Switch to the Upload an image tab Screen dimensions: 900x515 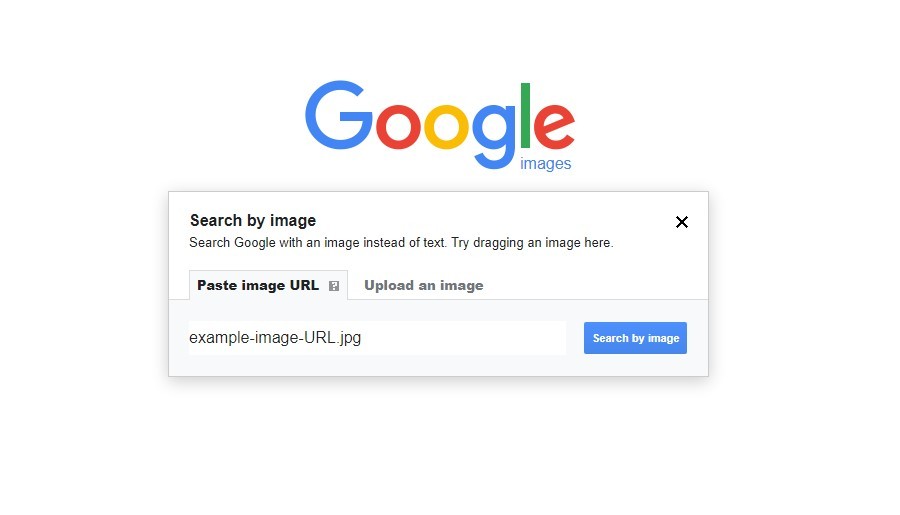pos(424,285)
